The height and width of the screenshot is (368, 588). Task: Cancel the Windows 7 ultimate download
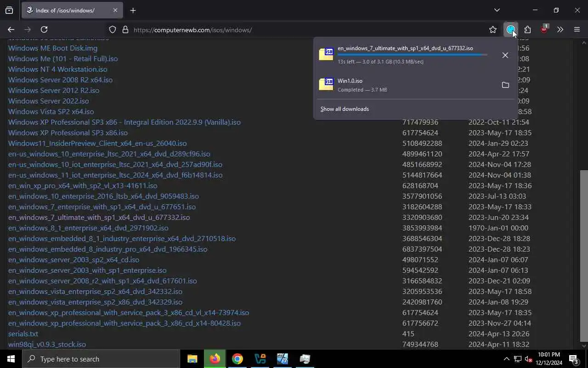(505, 55)
